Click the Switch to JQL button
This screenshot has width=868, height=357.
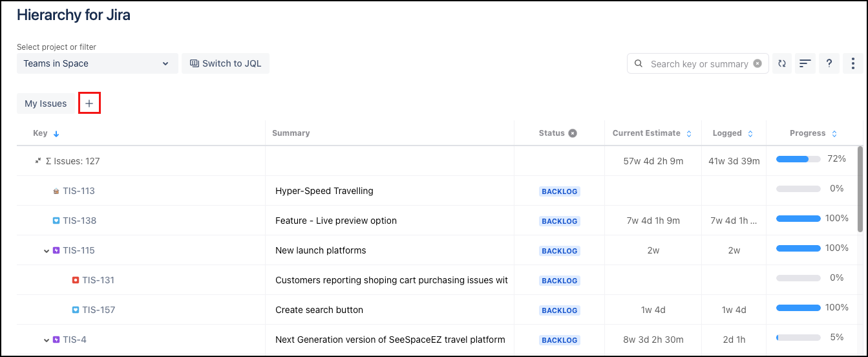pyautogui.click(x=226, y=63)
